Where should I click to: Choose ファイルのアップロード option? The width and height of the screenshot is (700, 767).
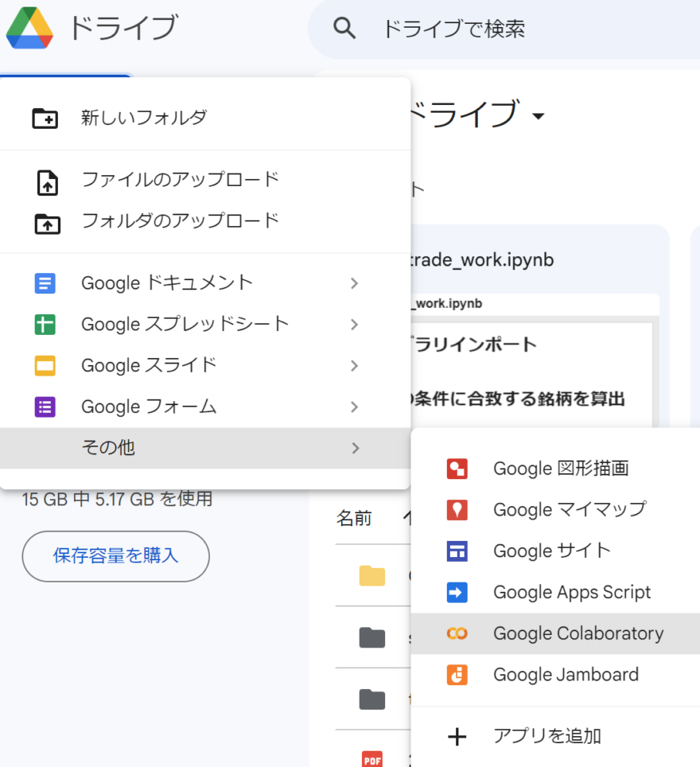pyautogui.click(x=205, y=180)
